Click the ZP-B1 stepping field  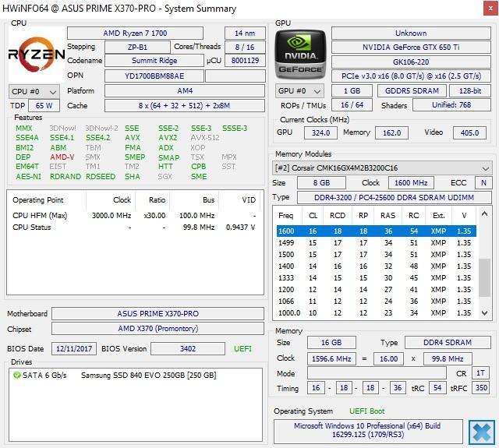click(137, 48)
